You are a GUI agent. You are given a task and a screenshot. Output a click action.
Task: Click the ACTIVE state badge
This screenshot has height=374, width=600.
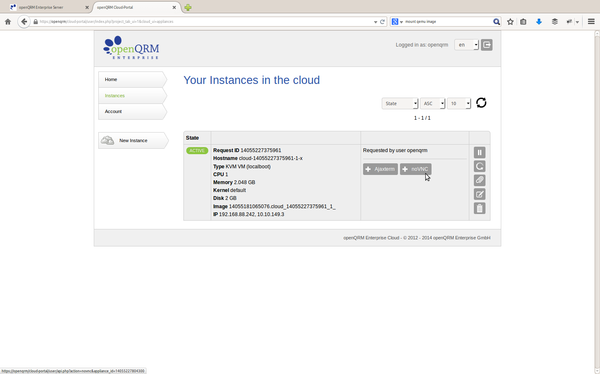[x=197, y=150]
